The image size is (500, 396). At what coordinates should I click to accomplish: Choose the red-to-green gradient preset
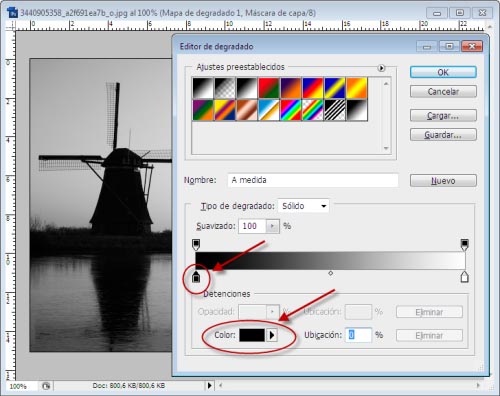tap(269, 88)
